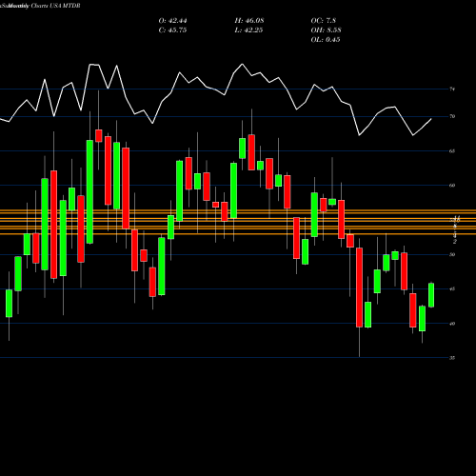
Task: Click the 40 price axis label
Action: pyautogui.click(x=452, y=324)
